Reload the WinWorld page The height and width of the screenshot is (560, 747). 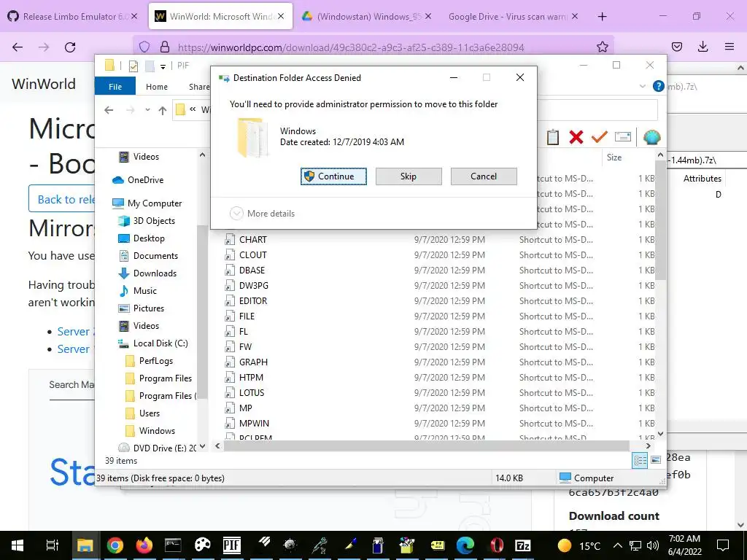point(70,47)
